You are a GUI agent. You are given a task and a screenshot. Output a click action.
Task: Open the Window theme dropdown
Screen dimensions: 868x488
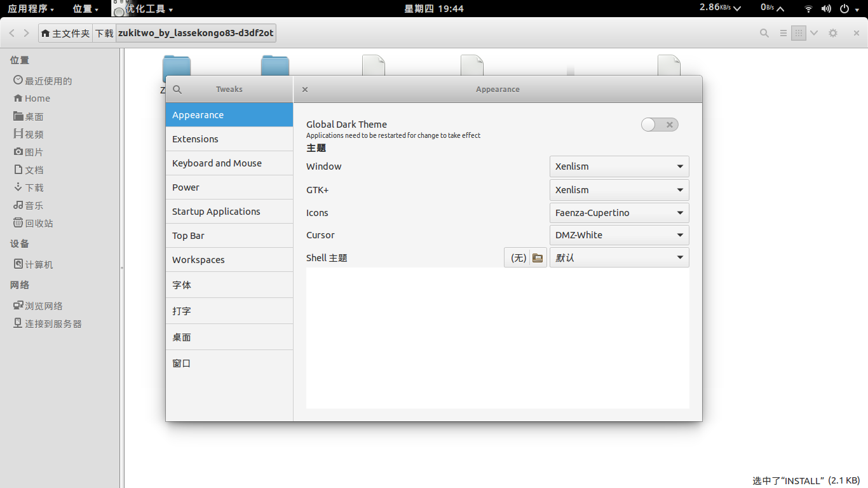pyautogui.click(x=619, y=166)
